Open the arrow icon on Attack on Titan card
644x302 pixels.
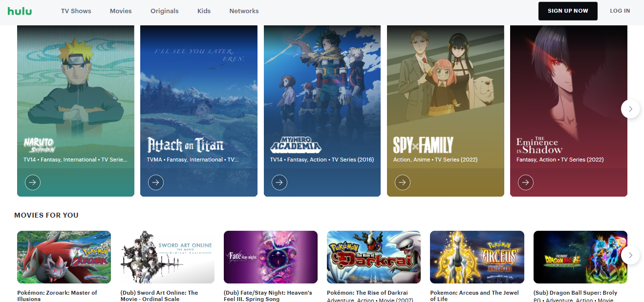pyautogui.click(x=156, y=182)
